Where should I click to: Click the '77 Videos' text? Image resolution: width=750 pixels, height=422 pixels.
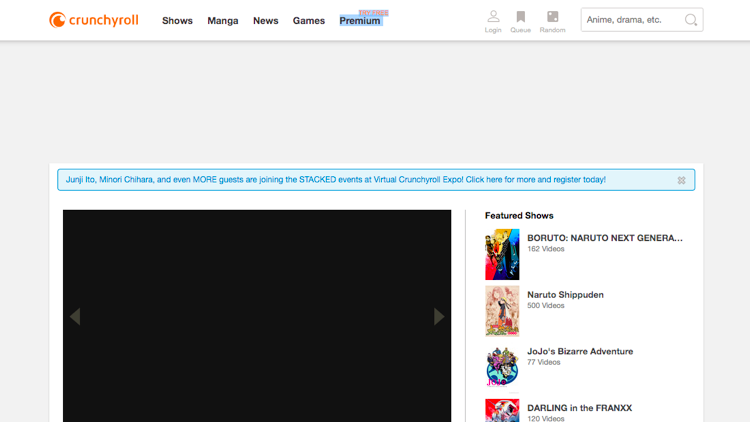click(544, 362)
